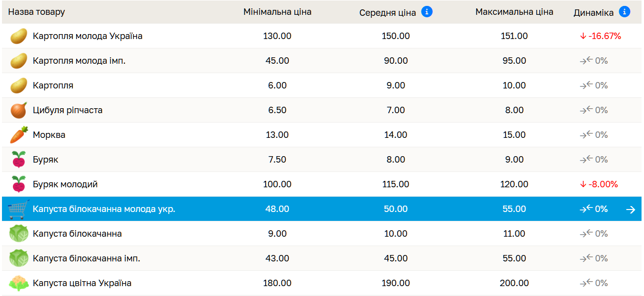The width and height of the screenshot is (644, 296).
Task: Click the beet icon for Буряк молодий
Action: pos(19,184)
